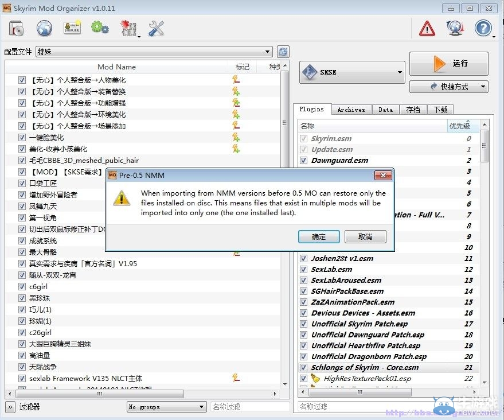The height and width of the screenshot is (420, 504).
Task: Sort by the Mod Name column header
Action: pyautogui.click(x=116, y=67)
